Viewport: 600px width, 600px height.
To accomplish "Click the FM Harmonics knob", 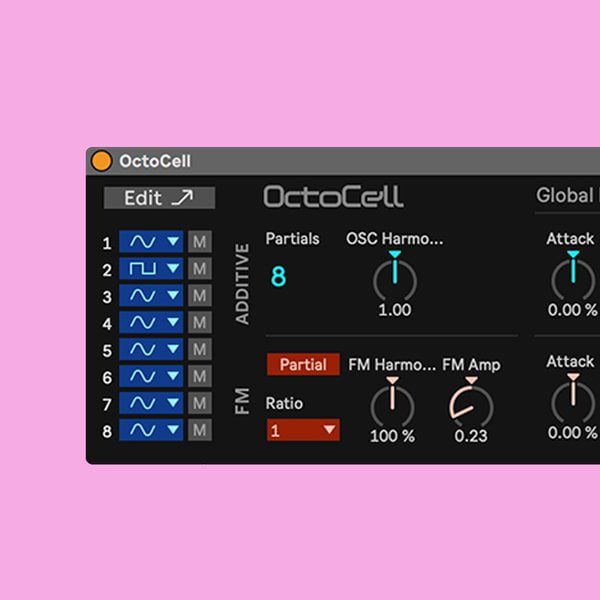I will click(392, 406).
